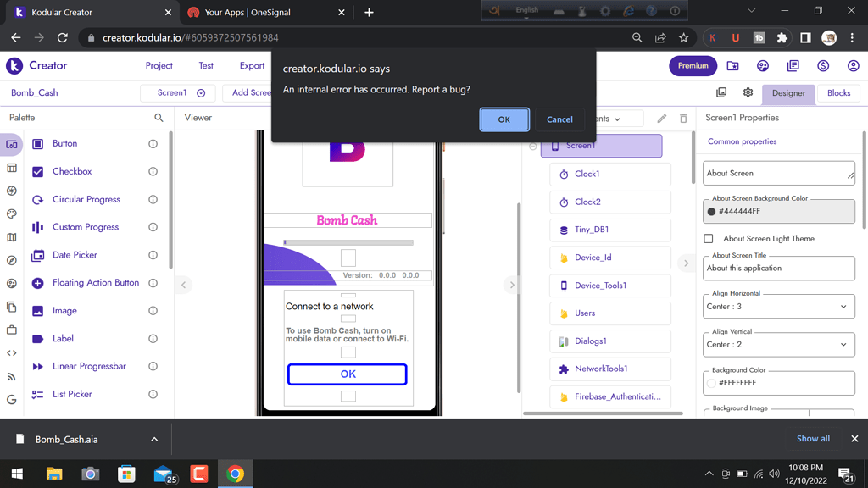Image resolution: width=868 pixels, height=488 pixels.
Task: Open the palette search icon
Action: 159,118
